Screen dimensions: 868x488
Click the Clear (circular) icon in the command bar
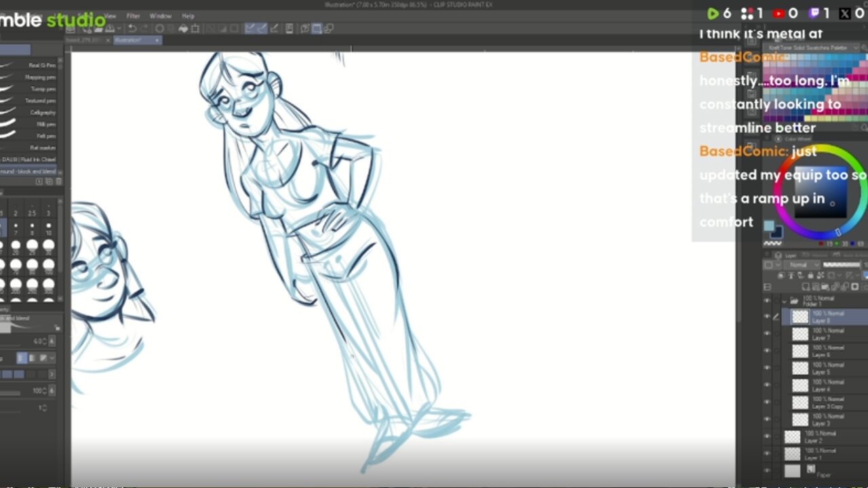[160, 28]
